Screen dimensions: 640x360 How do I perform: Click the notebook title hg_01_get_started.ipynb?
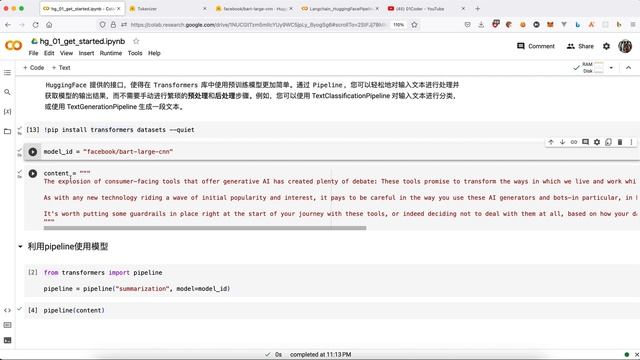82,41
